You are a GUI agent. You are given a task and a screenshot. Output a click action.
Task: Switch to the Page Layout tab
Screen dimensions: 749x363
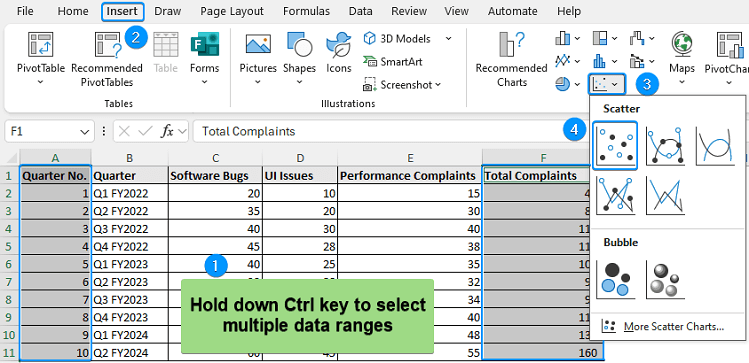232,11
